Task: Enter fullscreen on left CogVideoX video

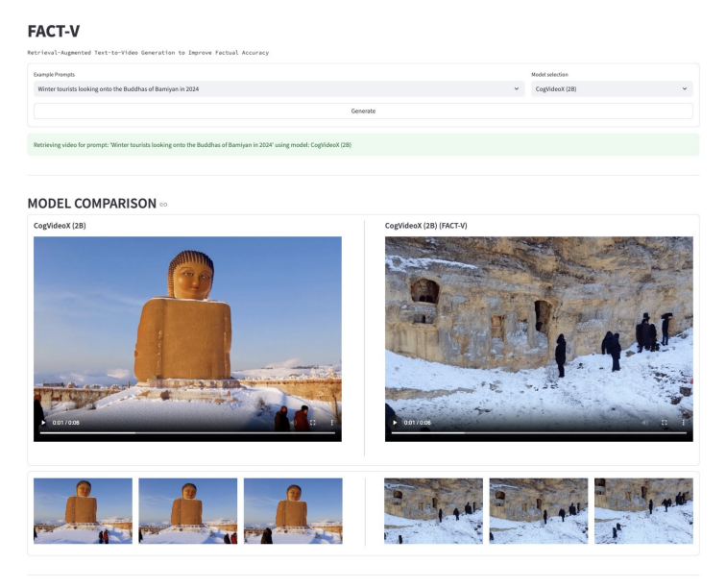Action: click(x=313, y=423)
